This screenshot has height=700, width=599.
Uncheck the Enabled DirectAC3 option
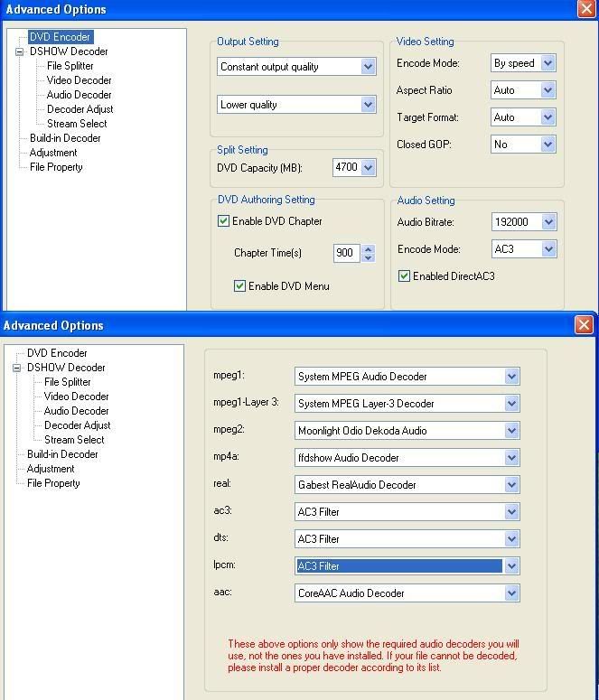404,276
